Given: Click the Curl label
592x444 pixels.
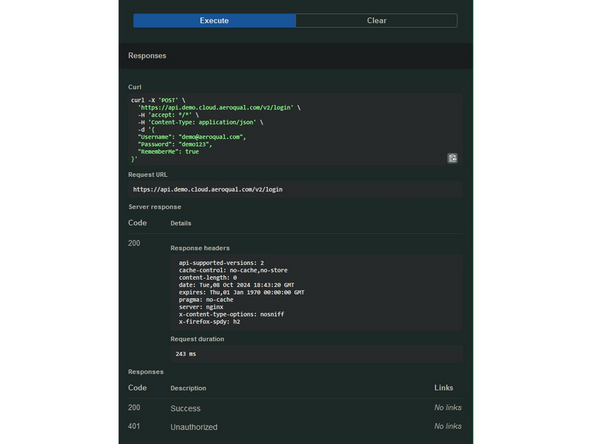Looking at the screenshot, I should [135, 87].
